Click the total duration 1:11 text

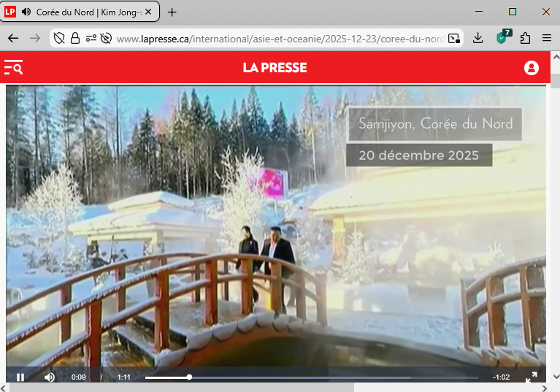(x=124, y=377)
